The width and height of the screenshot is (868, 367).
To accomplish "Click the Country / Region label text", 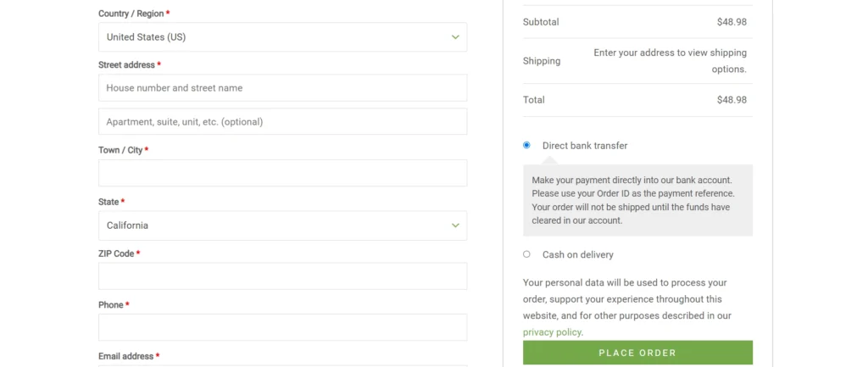I will [131, 14].
